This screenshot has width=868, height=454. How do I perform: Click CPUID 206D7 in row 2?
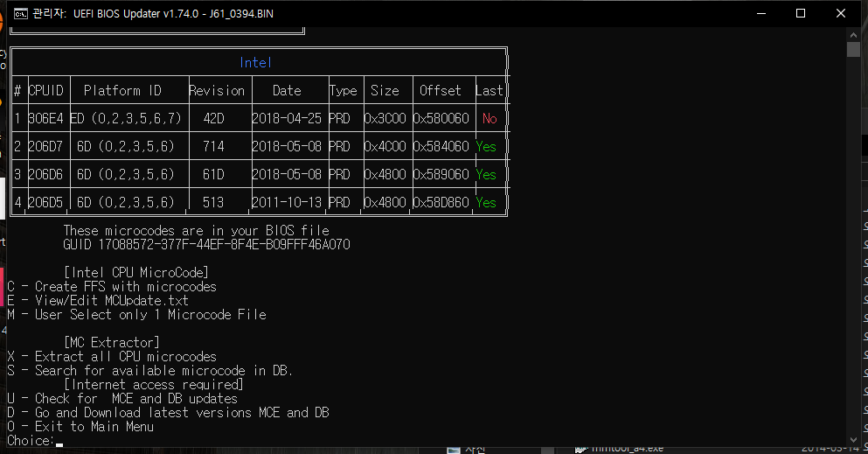(46, 146)
